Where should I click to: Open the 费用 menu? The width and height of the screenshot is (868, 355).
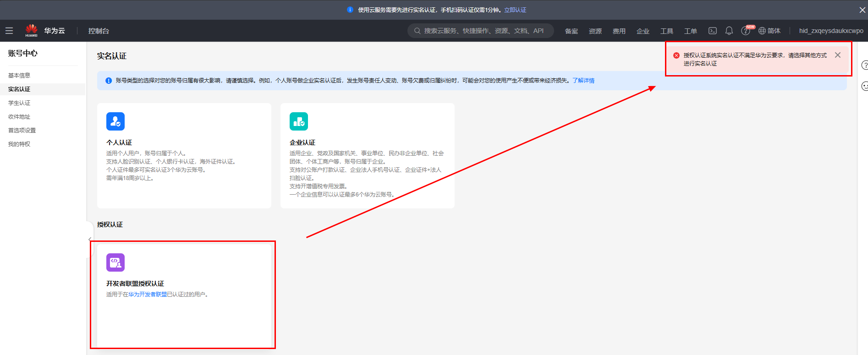point(619,31)
